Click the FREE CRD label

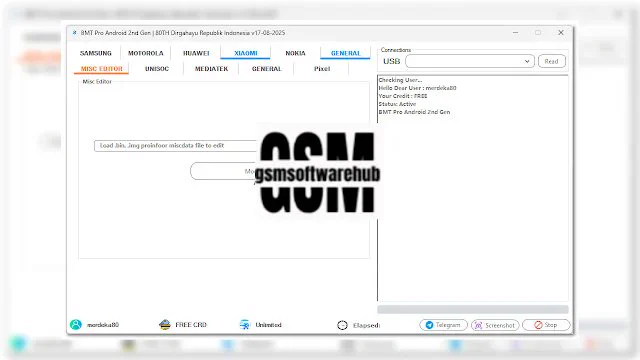pyautogui.click(x=191, y=325)
